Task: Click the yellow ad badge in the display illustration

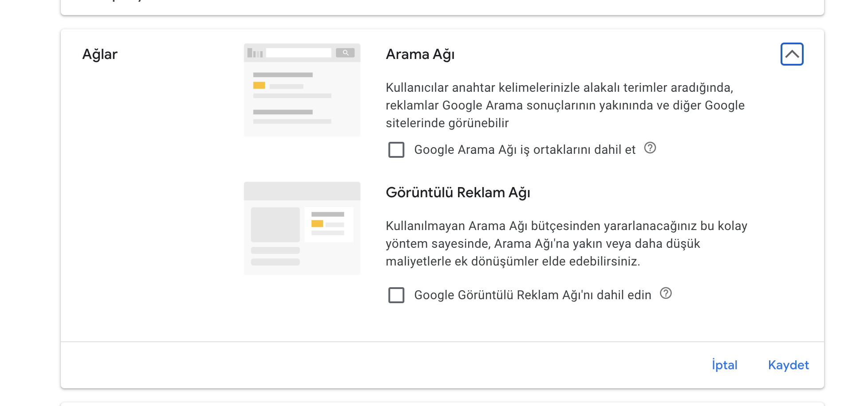Action: pyautogui.click(x=317, y=223)
